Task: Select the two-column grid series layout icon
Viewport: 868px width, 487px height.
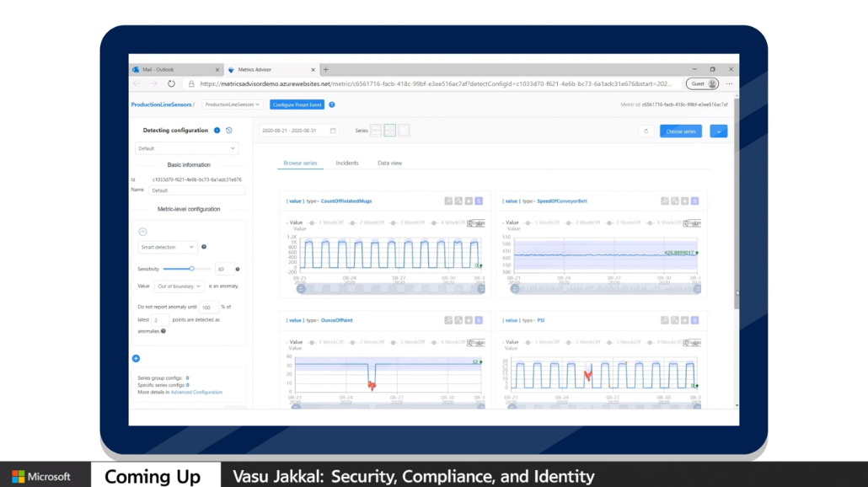Action: (x=389, y=131)
